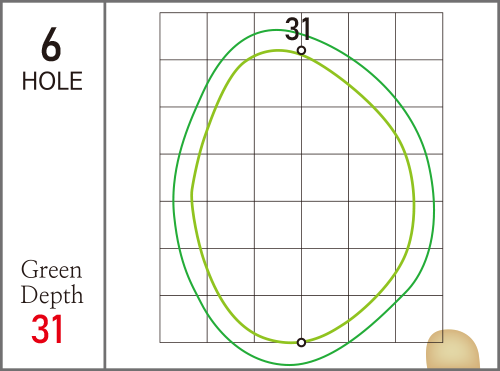Click the top-right cell of the grid

point(419,36)
